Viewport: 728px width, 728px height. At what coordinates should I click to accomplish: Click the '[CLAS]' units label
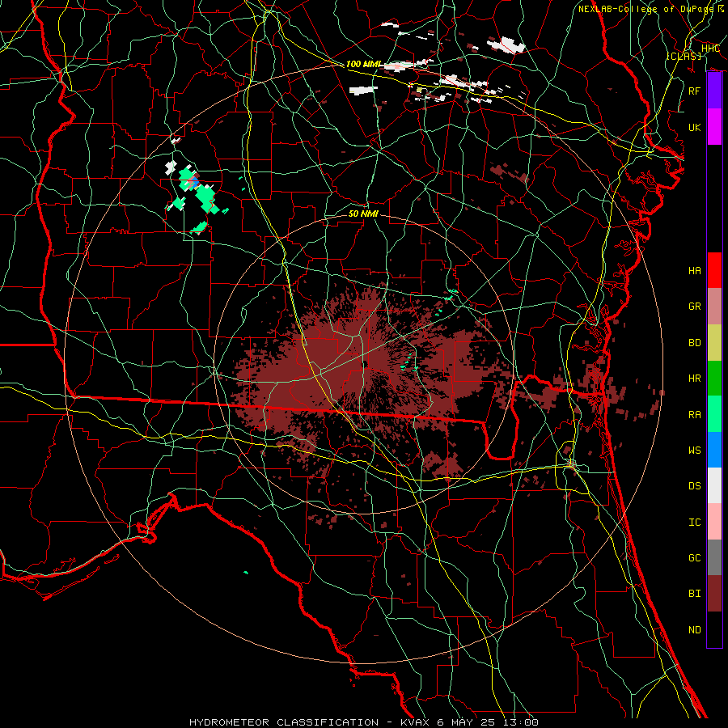(x=684, y=56)
